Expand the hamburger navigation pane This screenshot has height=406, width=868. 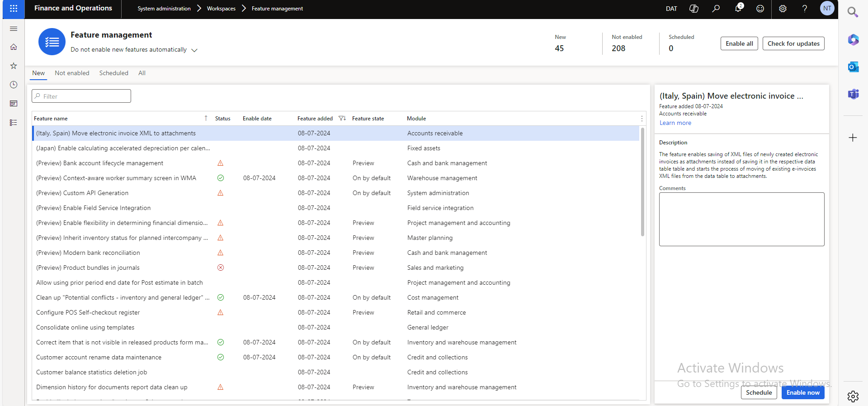[x=14, y=29]
